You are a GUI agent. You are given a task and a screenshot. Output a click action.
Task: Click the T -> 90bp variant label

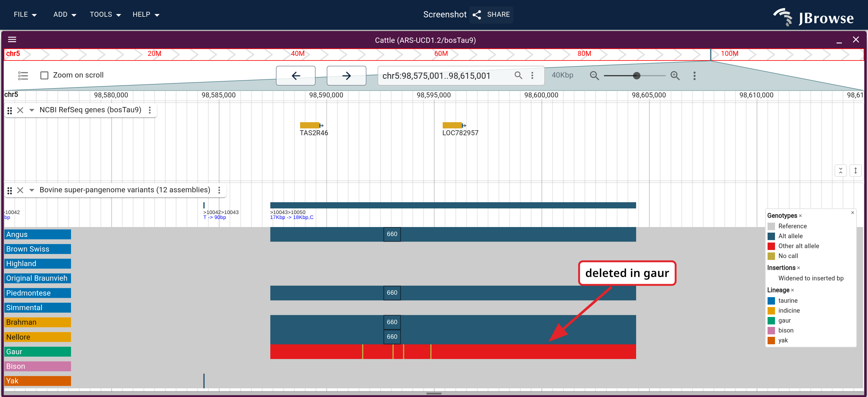[215, 217]
